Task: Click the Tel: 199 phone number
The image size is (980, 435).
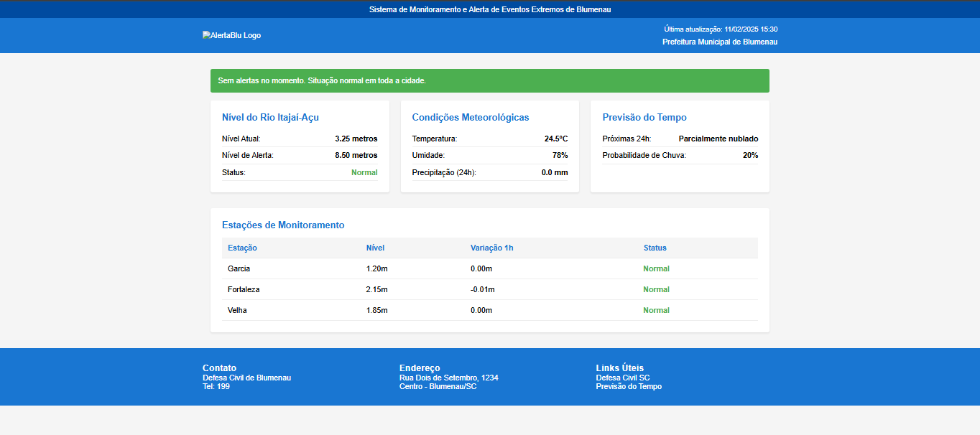Action: point(216,386)
